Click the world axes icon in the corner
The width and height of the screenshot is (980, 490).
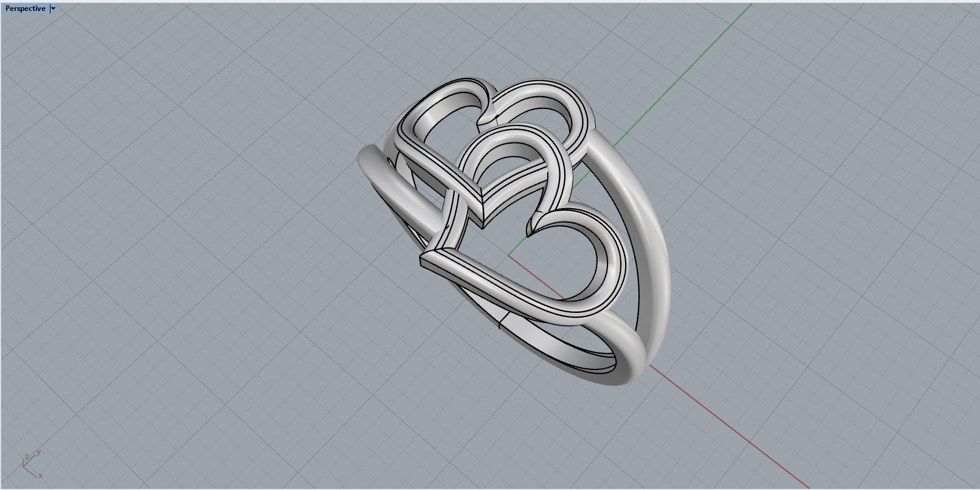[32, 464]
